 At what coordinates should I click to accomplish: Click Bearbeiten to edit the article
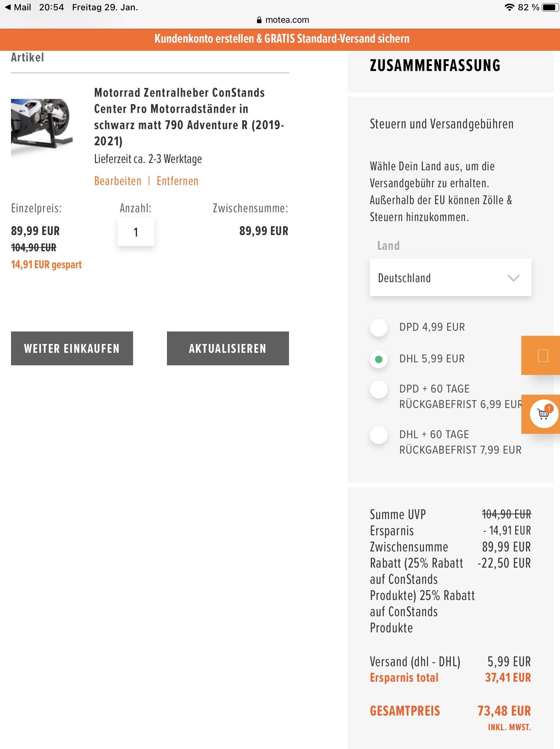118,181
